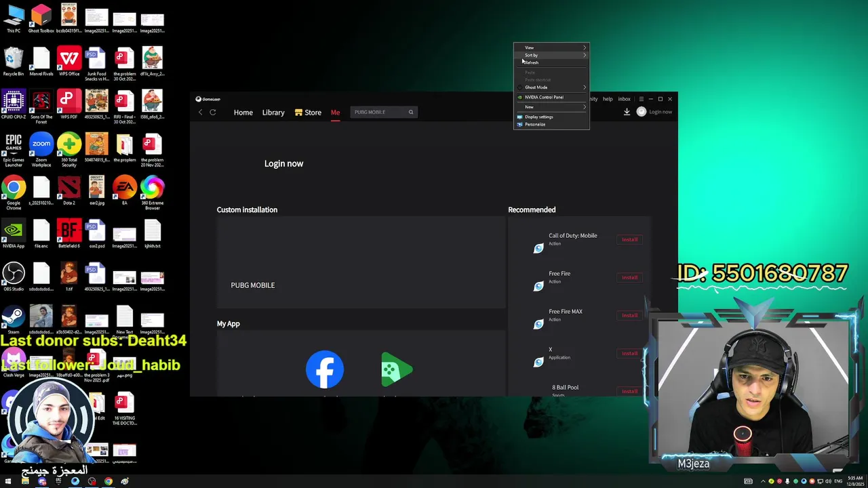Install Free Fire
Screen dimensions: 868x488
pyautogui.click(x=630, y=278)
